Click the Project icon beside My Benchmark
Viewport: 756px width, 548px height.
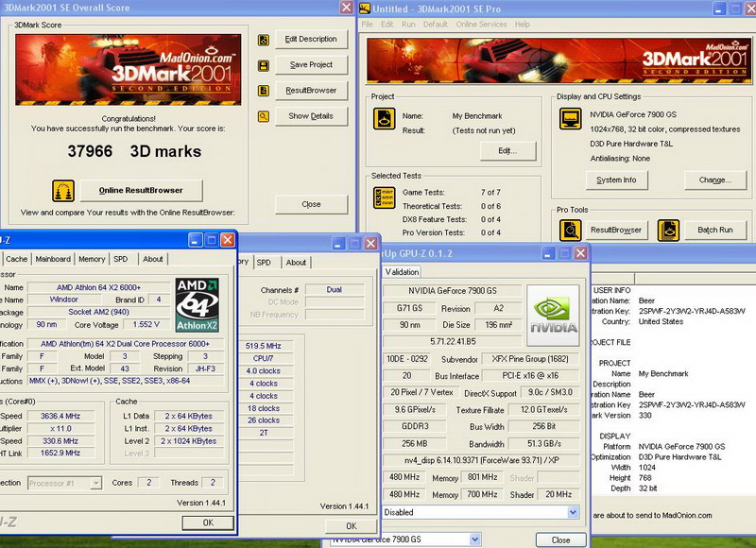tap(385, 119)
